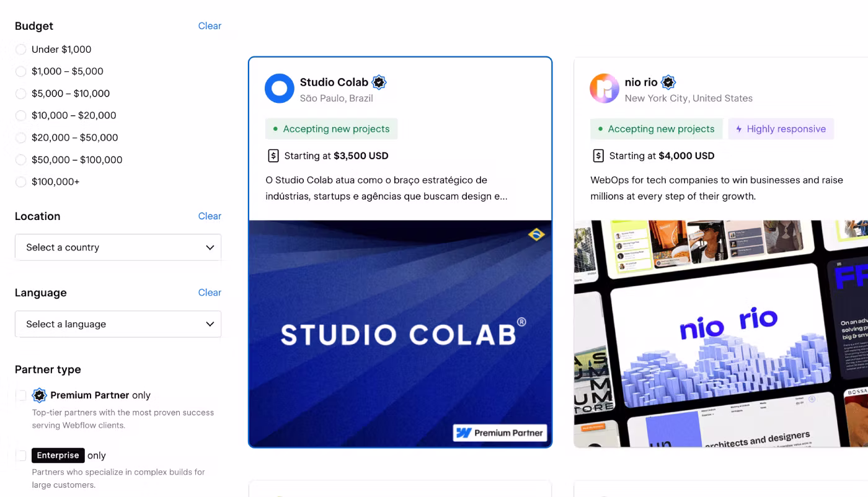Image resolution: width=868 pixels, height=497 pixels.
Task: Click the Premium Partner badge icon in filters
Action: 40,395
